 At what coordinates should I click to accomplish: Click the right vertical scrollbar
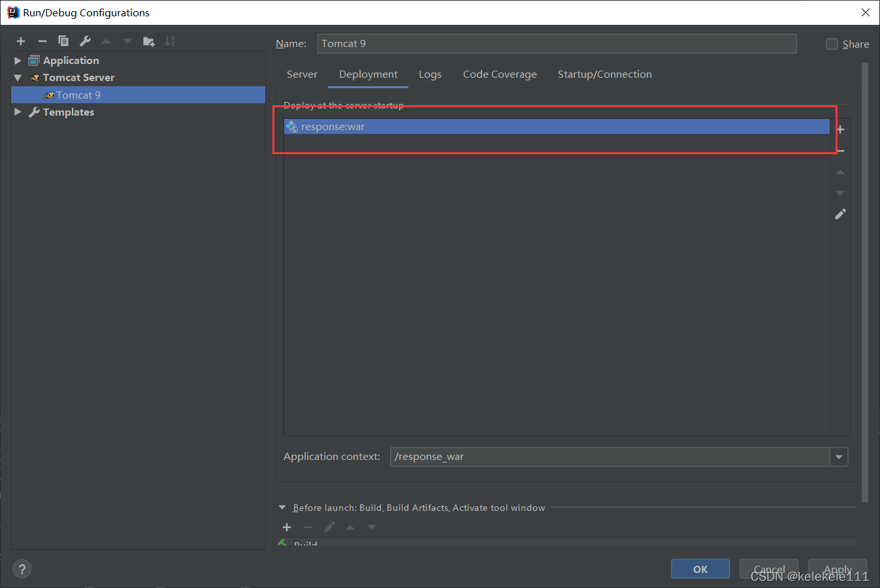click(865, 282)
